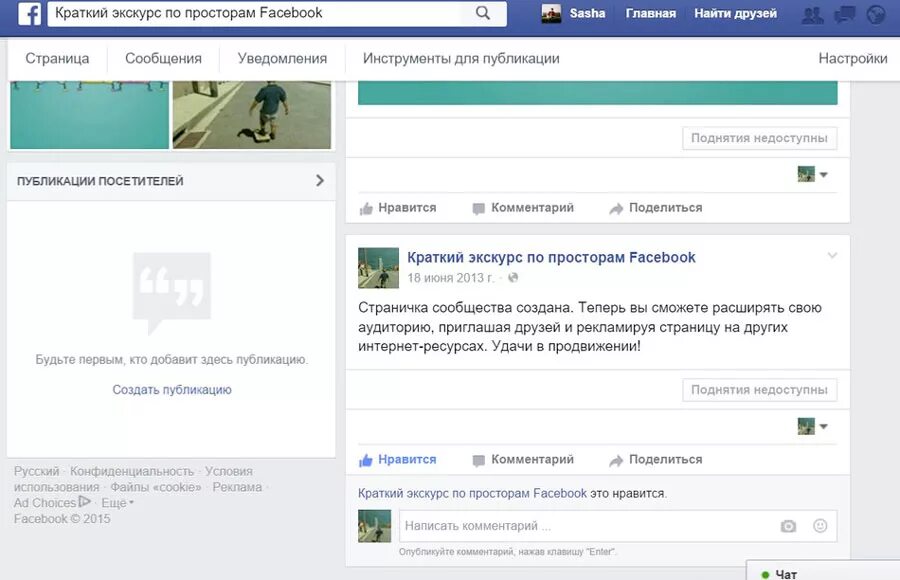Image resolution: width=900 pixels, height=580 pixels.
Task: Click the Ad Choices icon in the footer
Action: tap(84, 502)
